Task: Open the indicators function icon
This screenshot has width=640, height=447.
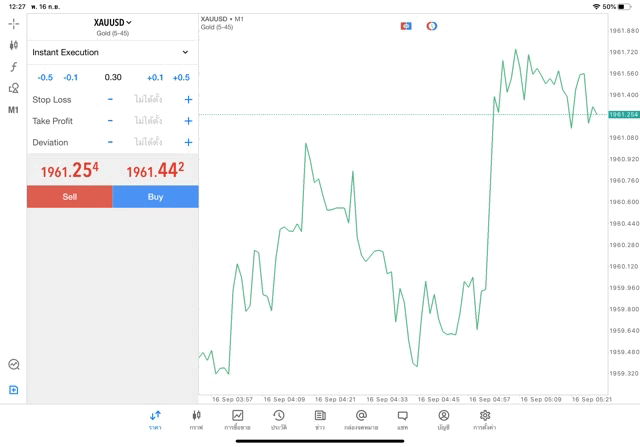Action: (13, 67)
